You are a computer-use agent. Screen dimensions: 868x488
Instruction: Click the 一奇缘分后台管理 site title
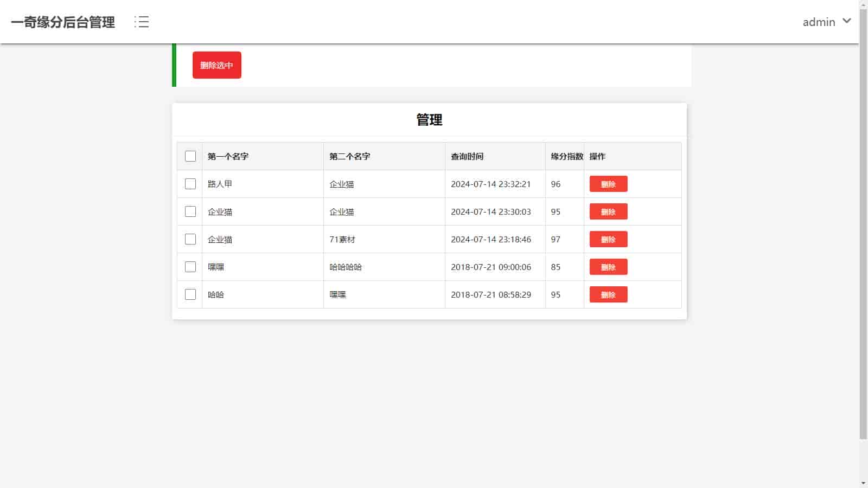63,22
